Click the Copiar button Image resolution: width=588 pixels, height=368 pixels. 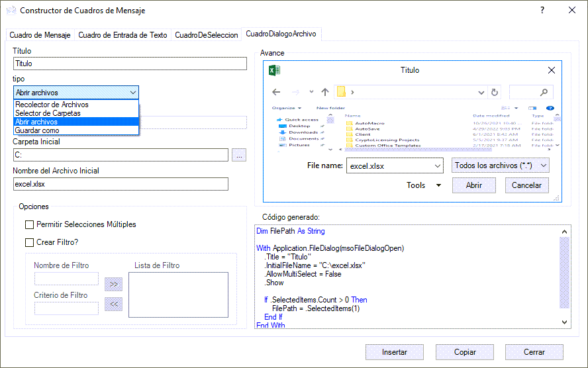point(465,352)
